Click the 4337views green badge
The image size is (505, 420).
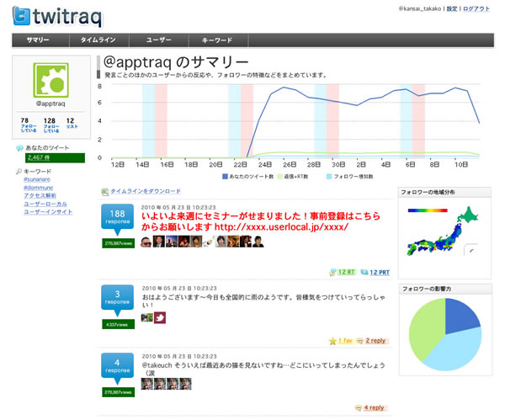click(118, 325)
